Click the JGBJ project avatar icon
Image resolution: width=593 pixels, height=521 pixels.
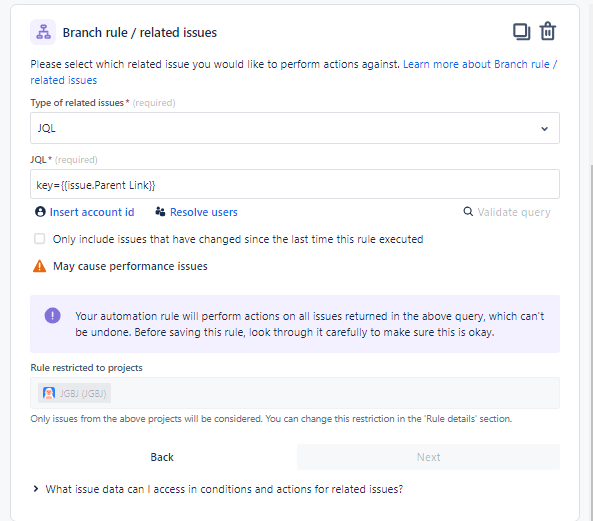tap(49, 393)
